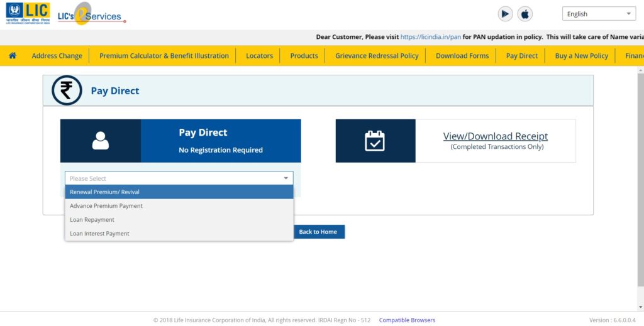Choose Advance Premium Payment option
Screen dimensions: 644x326
tap(179, 206)
